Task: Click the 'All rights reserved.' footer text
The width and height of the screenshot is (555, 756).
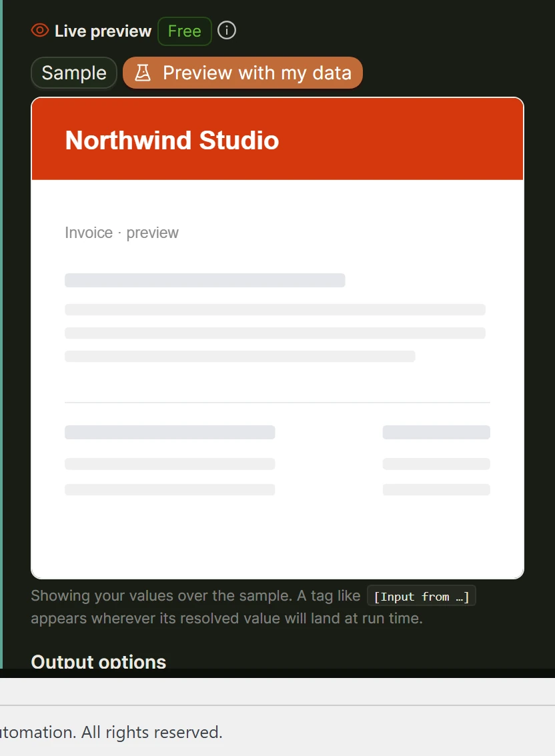Action: coord(151,732)
